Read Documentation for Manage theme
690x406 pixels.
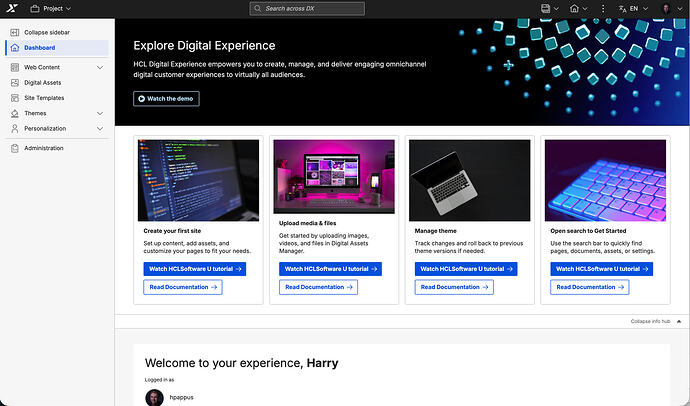click(x=454, y=287)
